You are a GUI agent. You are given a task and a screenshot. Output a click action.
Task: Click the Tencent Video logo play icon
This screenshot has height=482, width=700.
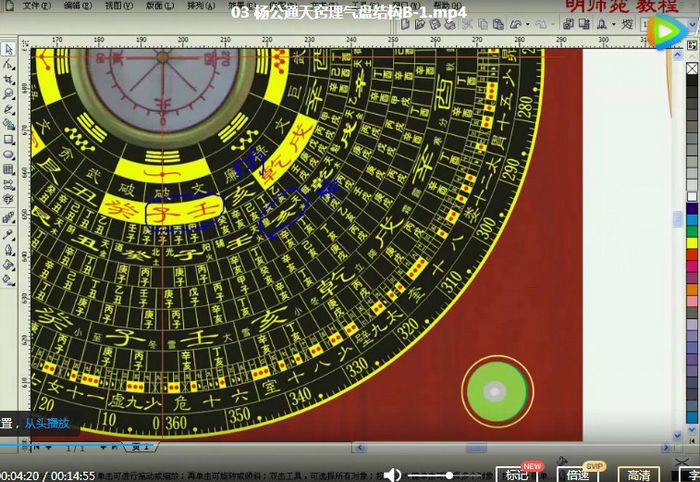click(668, 31)
